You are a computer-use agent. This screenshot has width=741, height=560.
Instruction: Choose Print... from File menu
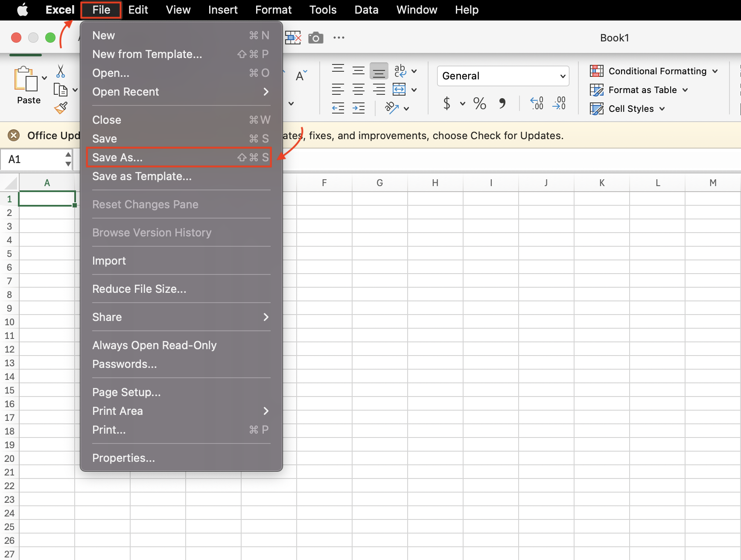181,430
